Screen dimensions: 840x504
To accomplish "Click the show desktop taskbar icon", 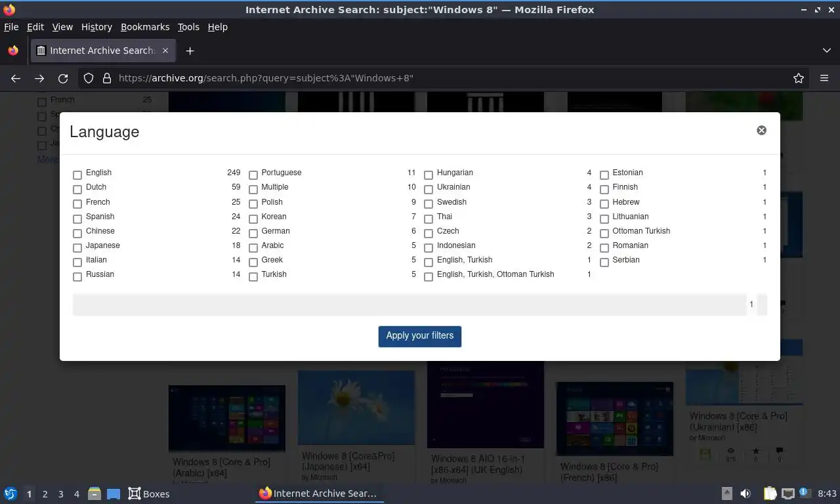I will click(x=114, y=493).
